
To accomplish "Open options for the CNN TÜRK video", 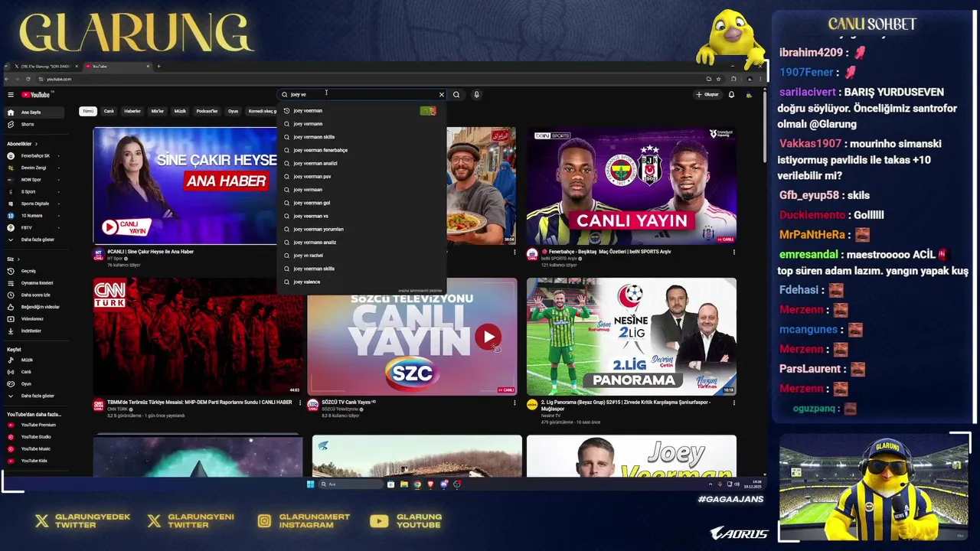I will 300,403.
